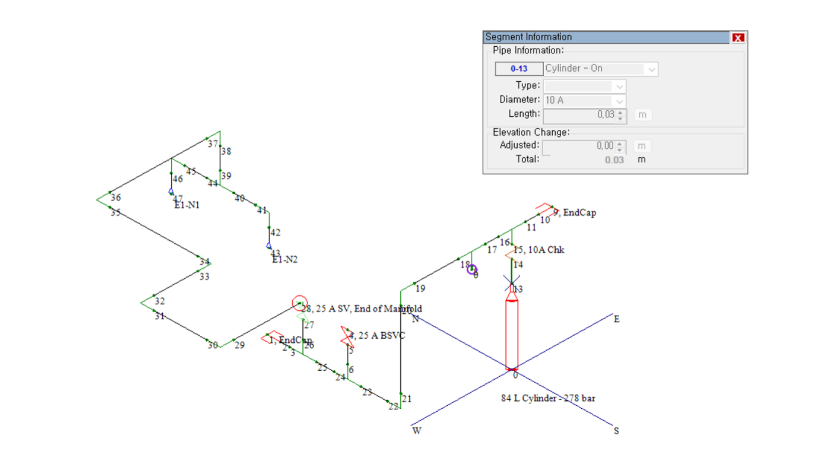
Task: Select the E1-N2 nozzle symbol
Action: pyautogui.click(x=269, y=246)
